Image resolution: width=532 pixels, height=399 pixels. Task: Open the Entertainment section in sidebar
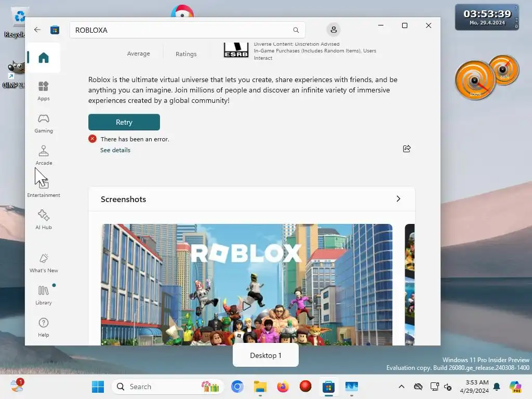[44, 188]
